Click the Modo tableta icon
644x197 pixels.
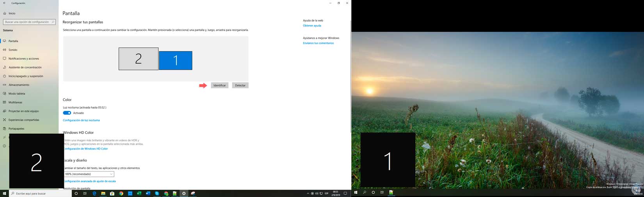5,93
